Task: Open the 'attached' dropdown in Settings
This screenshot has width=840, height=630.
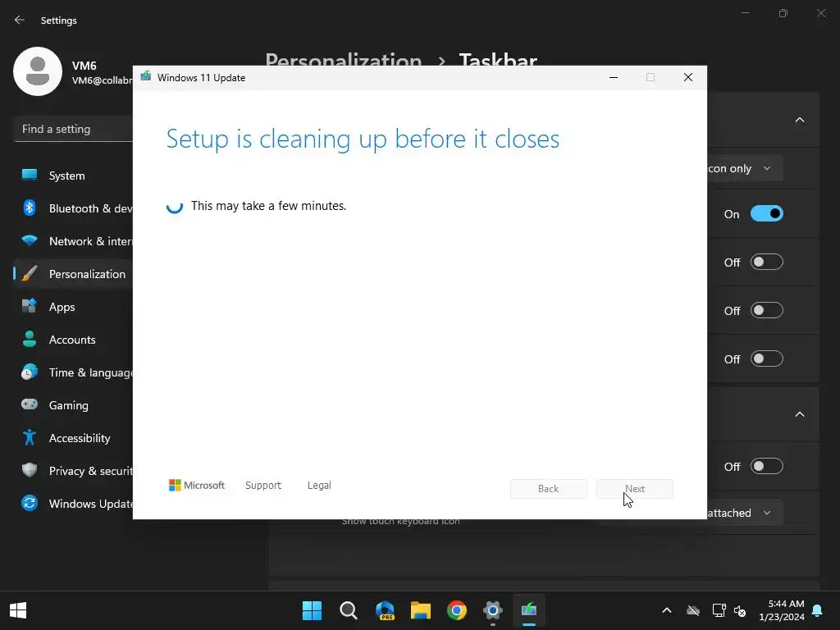Action: coord(745,513)
